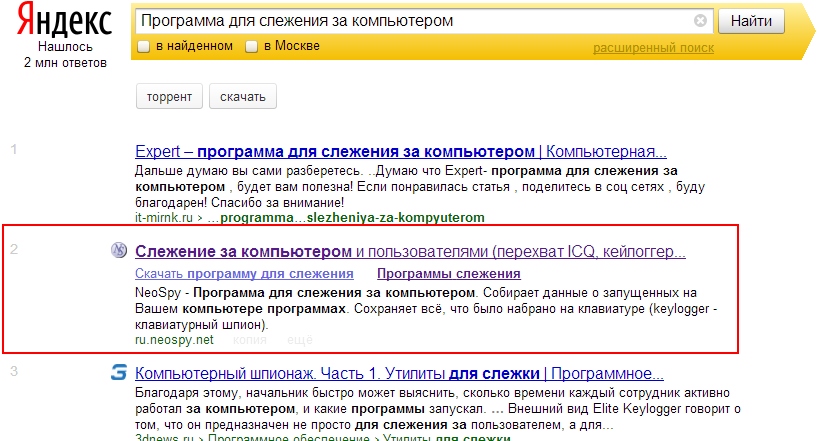The image size is (818, 441).
Task: Open the 'расширенный поиск' link
Action: [x=653, y=48]
